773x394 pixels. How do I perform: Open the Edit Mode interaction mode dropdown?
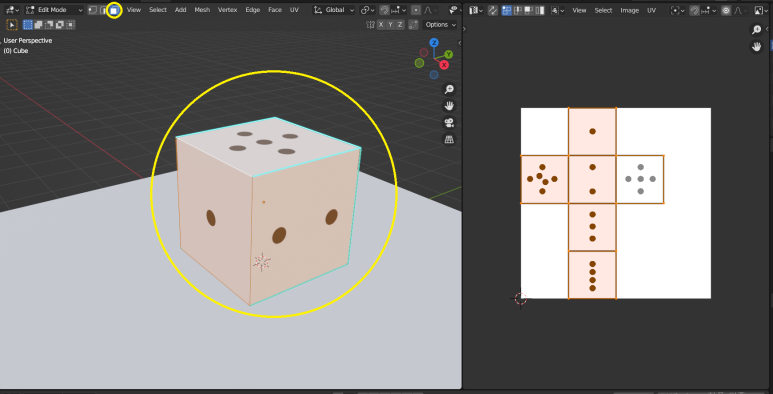54,10
